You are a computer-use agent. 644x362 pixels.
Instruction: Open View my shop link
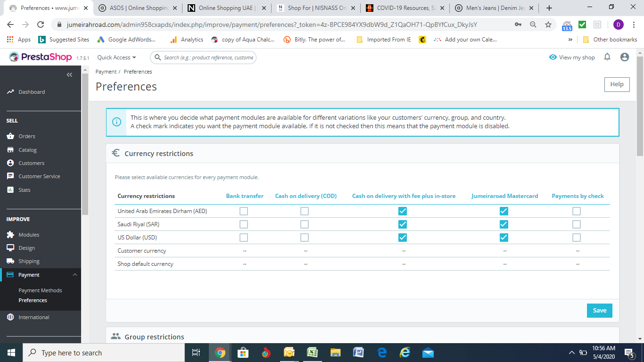[x=572, y=58]
